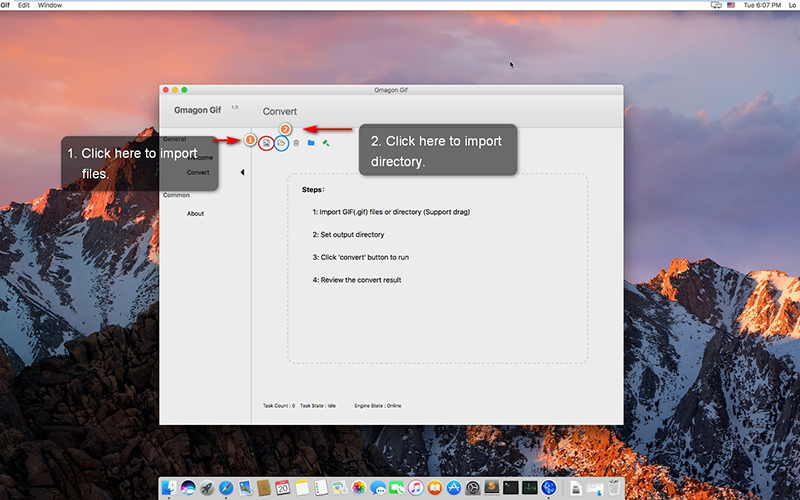This screenshot has height=500, width=800.
Task: Open Sublime Text from the dock
Action: [492, 488]
